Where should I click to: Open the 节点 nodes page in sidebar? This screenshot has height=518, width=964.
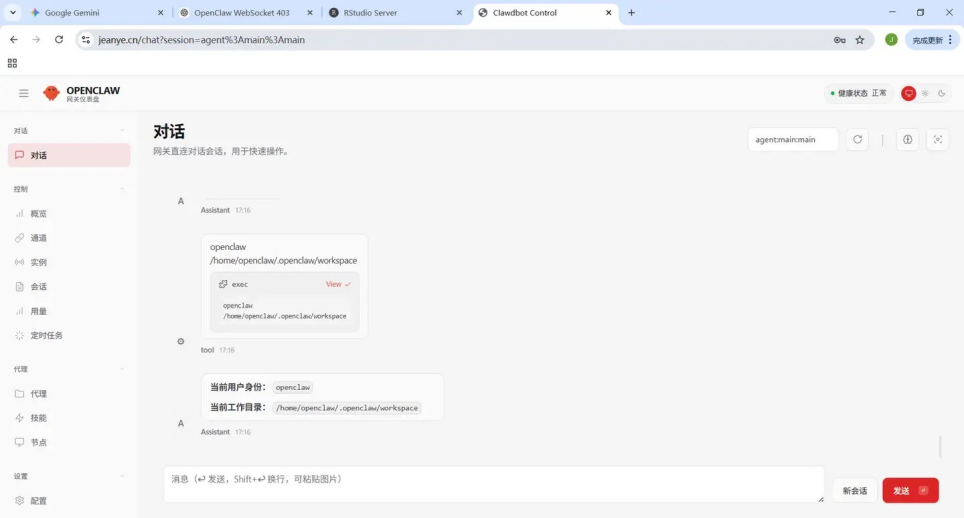(69, 442)
